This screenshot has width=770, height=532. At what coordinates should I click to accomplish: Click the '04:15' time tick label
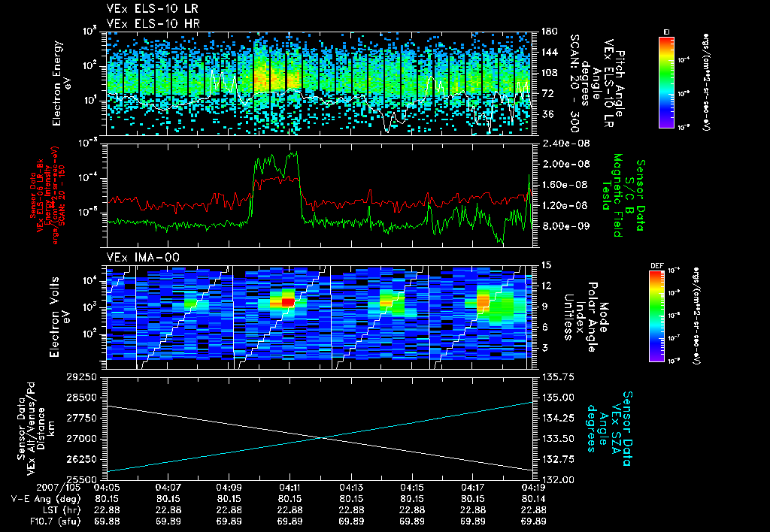pos(412,488)
